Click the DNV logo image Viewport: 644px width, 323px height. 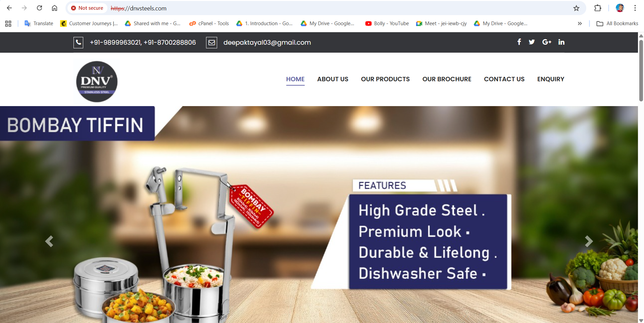pyautogui.click(x=97, y=82)
